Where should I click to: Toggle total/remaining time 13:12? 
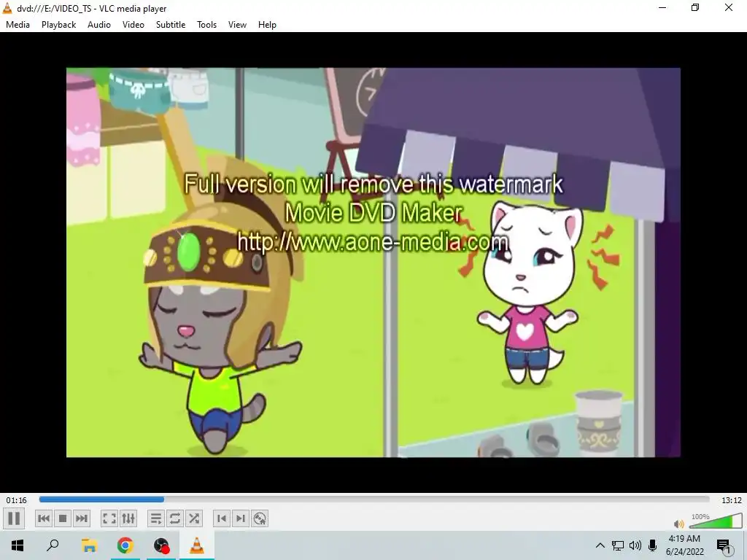[731, 500]
